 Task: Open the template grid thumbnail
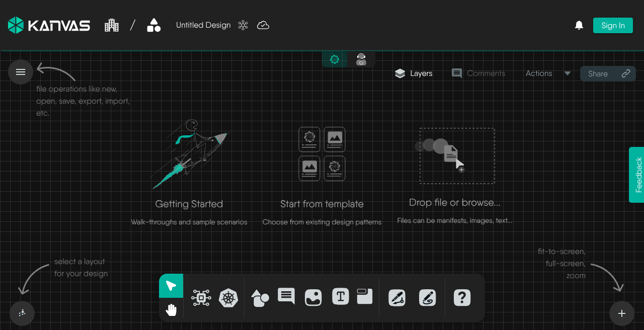click(322, 154)
